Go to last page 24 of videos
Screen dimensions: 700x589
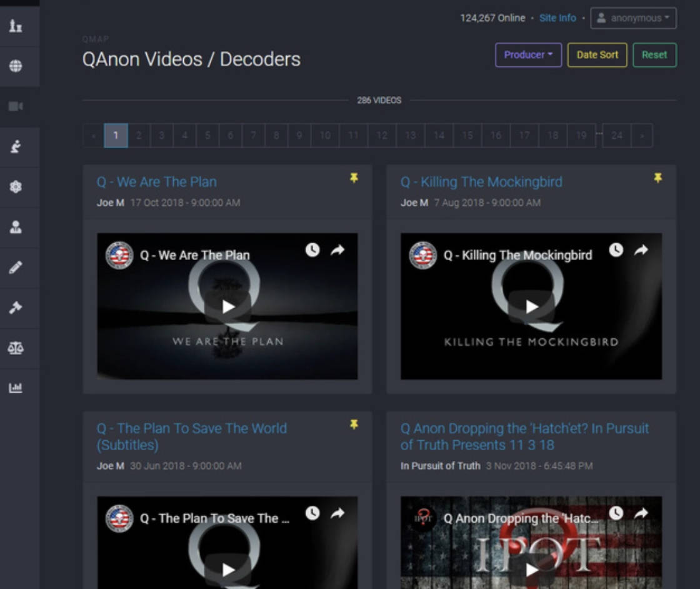(x=616, y=135)
